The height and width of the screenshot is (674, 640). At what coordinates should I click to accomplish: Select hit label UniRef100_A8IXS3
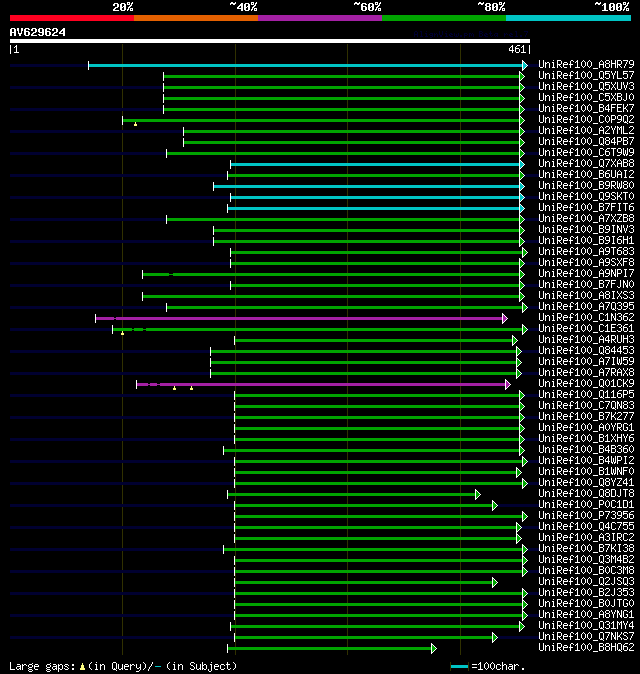pos(586,295)
